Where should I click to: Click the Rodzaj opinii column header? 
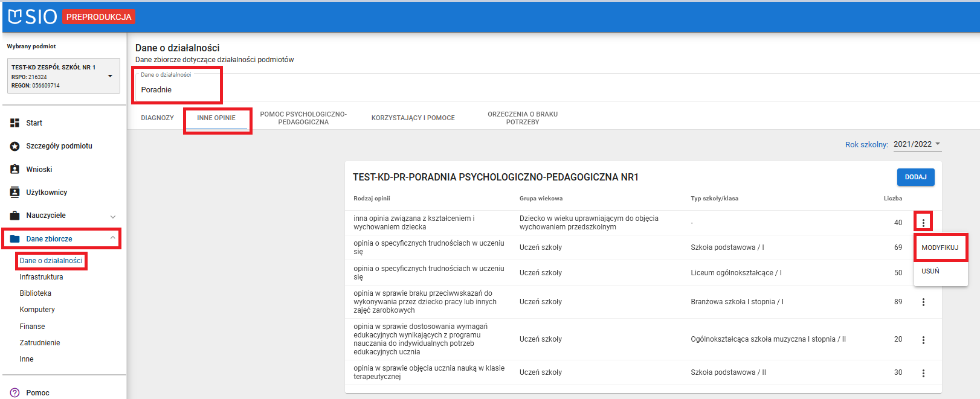click(x=372, y=199)
